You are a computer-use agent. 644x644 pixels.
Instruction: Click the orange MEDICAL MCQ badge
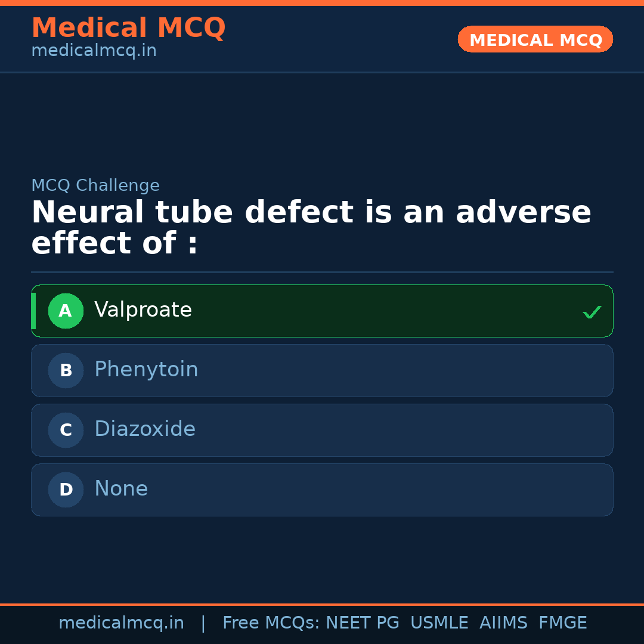pos(535,39)
